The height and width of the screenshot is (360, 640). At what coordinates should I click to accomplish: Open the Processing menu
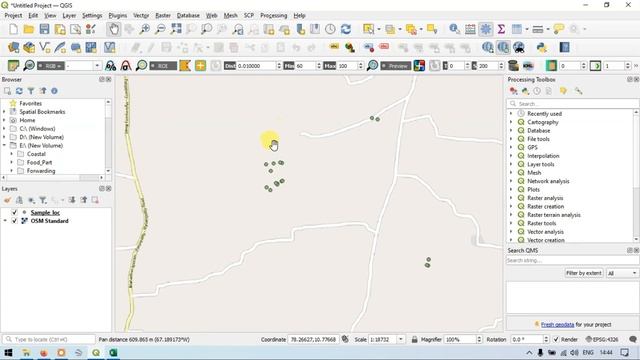tap(273, 16)
